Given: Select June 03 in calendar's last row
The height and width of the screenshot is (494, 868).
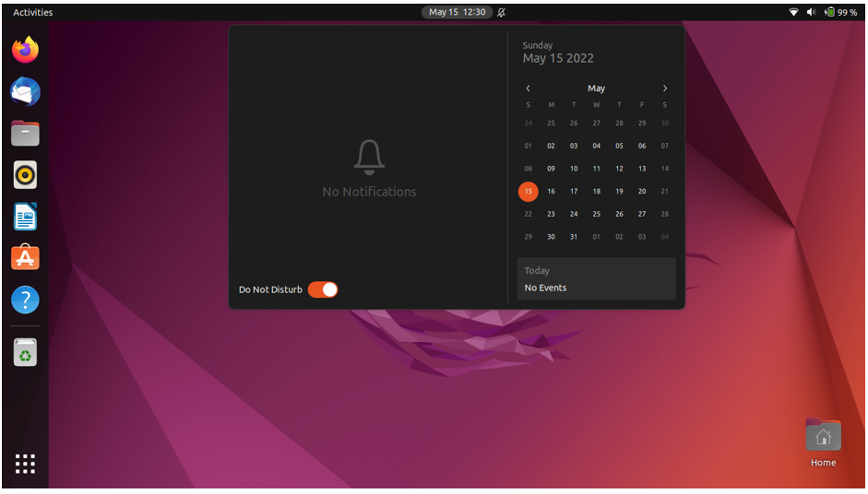Looking at the screenshot, I should 642,237.
